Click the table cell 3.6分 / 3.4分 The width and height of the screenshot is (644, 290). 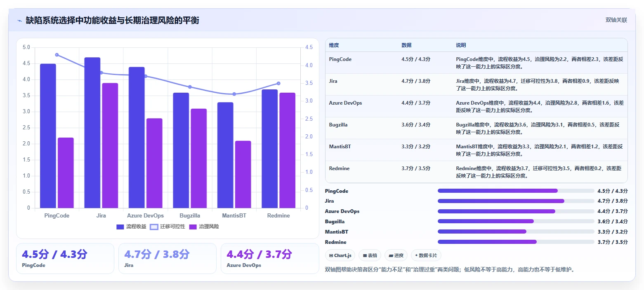click(416, 125)
